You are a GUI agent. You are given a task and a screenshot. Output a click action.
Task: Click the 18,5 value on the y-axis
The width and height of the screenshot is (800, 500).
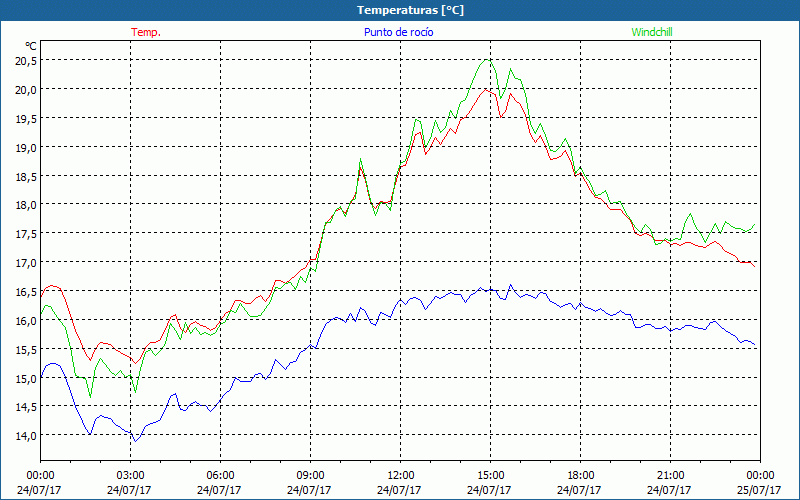click(26, 176)
